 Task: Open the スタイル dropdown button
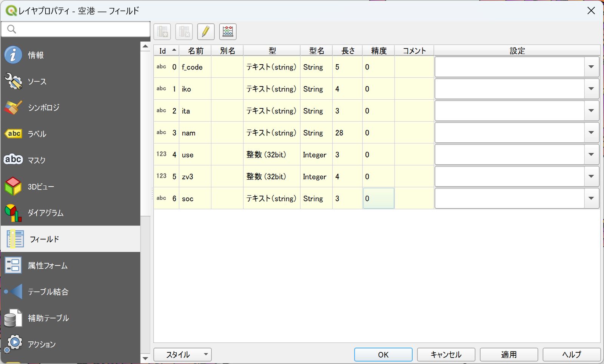182,355
